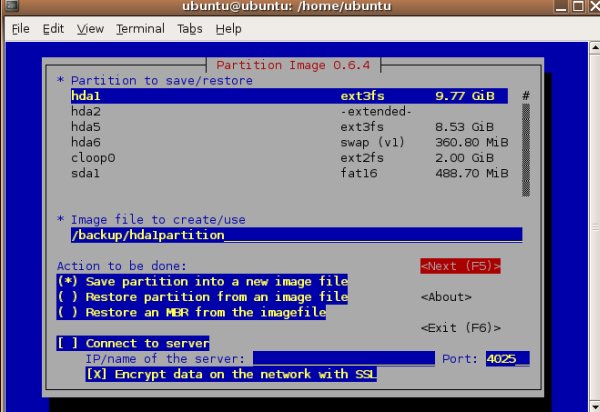Open the Terminal menu

tap(140, 29)
